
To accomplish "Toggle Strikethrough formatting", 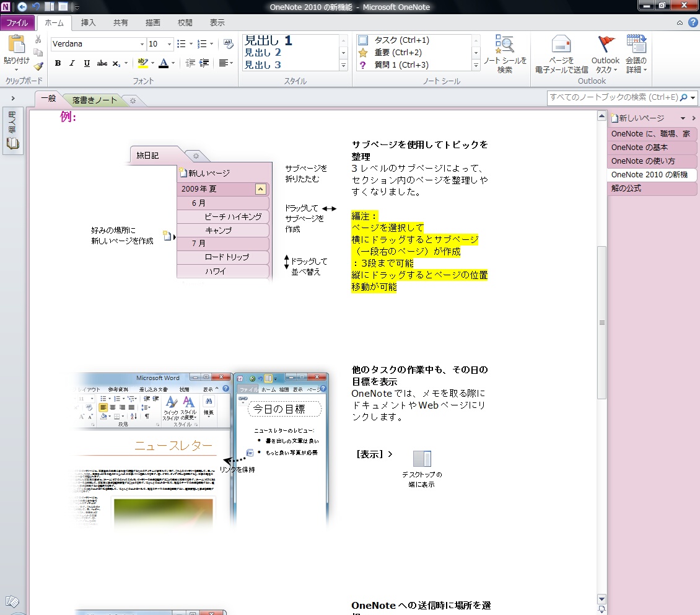I will pyautogui.click(x=102, y=63).
